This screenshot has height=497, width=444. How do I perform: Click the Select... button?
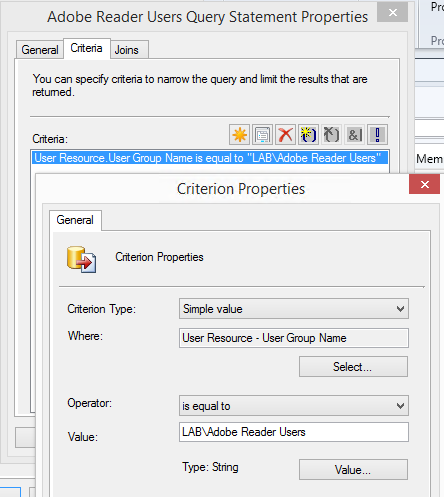point(353,367)
